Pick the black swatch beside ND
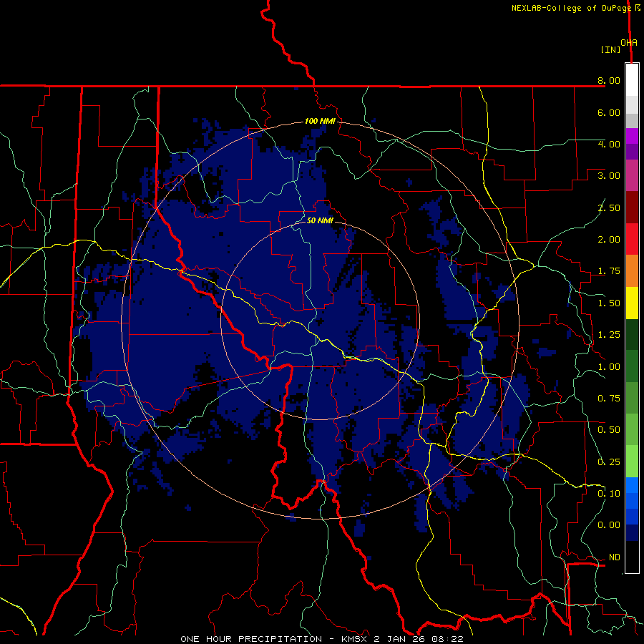644x644 pixels. pos(632,557)
